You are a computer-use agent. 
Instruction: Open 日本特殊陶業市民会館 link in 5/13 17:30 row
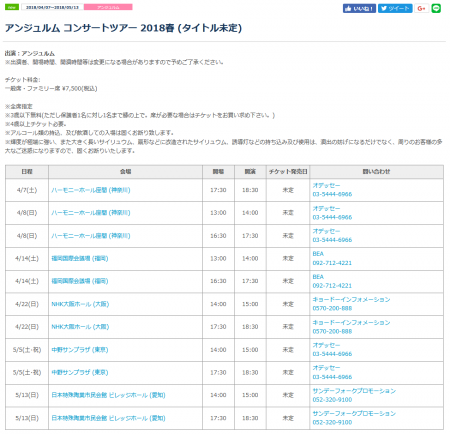click(108, 418)
